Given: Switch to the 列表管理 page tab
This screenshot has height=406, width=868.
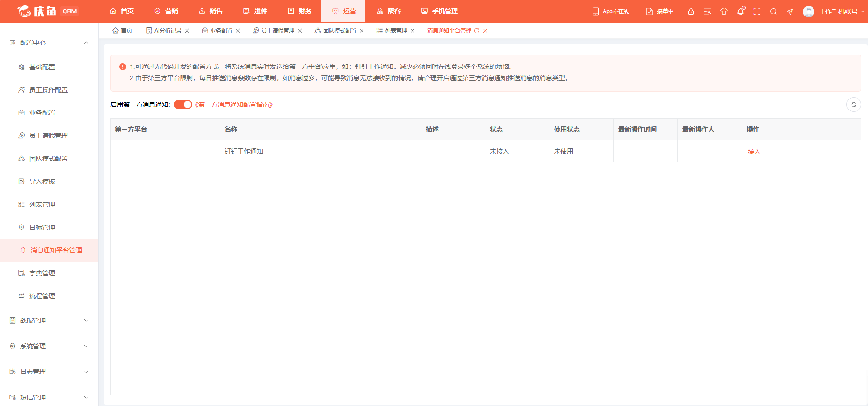Looking at the screenshot, I should coord(392,31).
